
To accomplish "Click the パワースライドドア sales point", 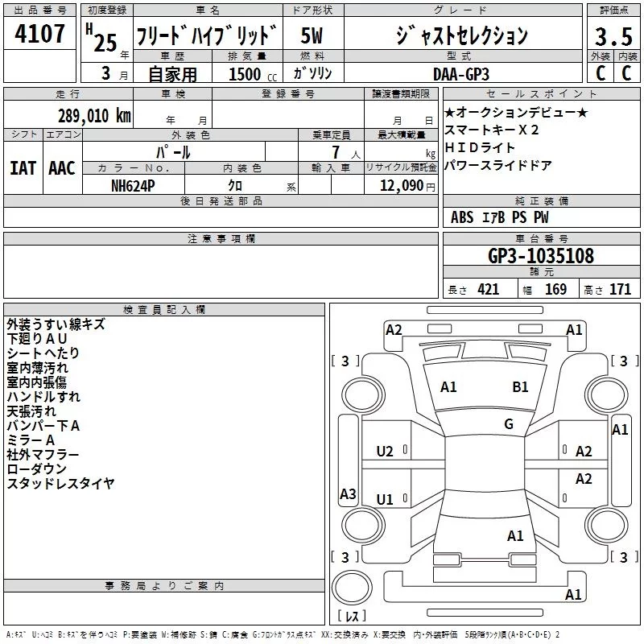I will point(498,166).
